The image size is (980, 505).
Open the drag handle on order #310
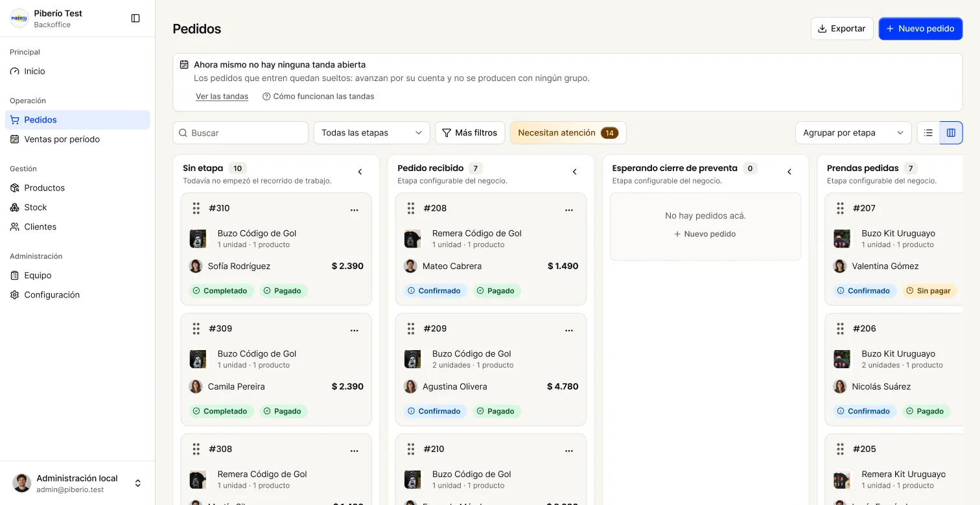[196, 208]
